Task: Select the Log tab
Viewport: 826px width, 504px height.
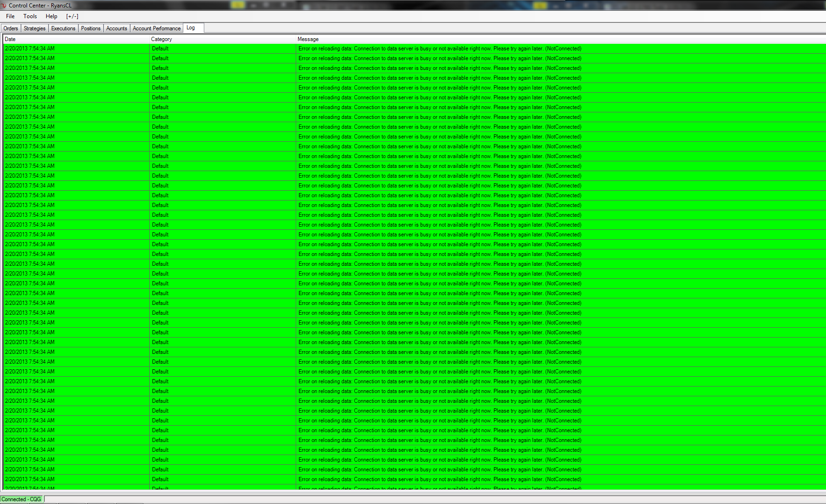Action: coord(193,28)
